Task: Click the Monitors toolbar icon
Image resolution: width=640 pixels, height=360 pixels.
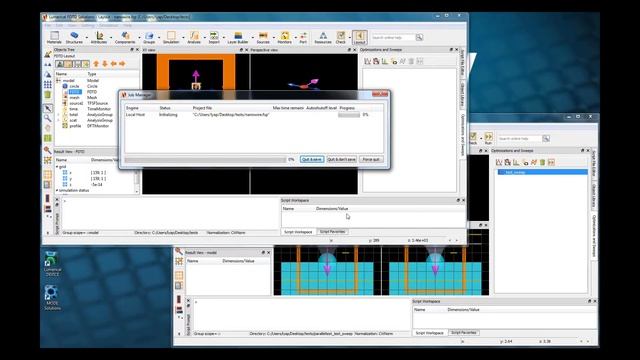Action: coord(284,37)
